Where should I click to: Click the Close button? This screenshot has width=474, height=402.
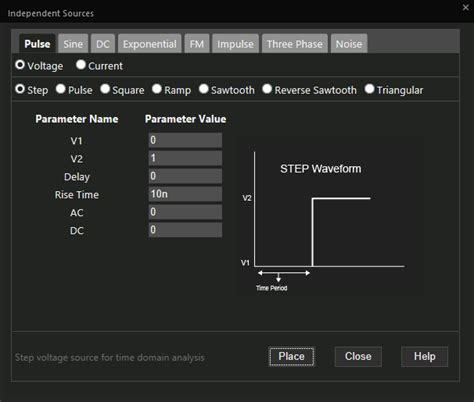[x=358, y=357]
